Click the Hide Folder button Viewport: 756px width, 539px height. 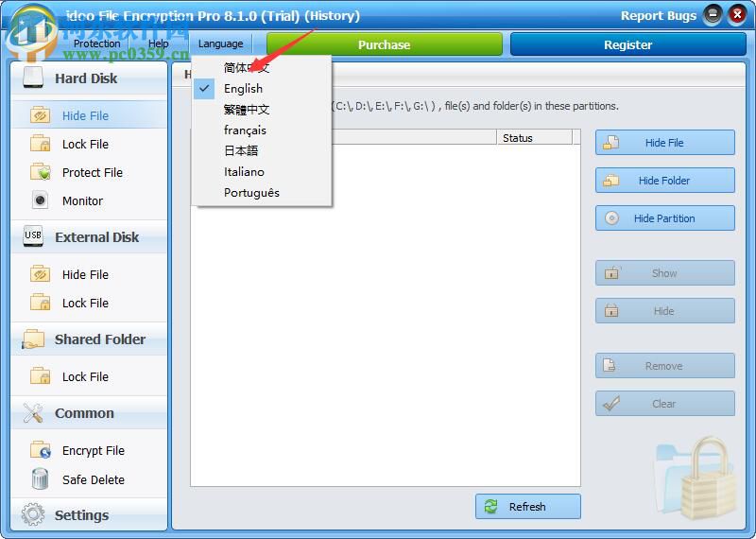[665, 181]
